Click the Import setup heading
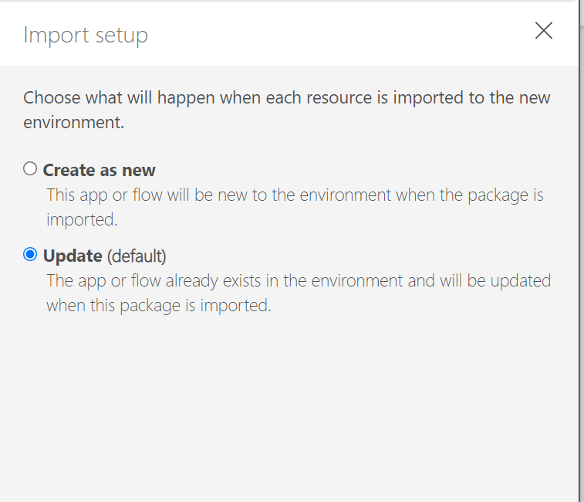This screenshot has width=584, height=502. [86, 36]
